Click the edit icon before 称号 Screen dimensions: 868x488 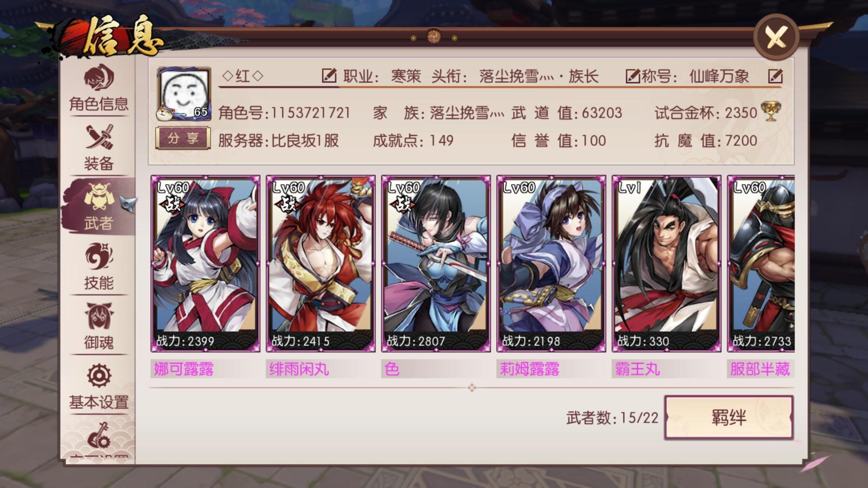click(x=632, y=76)
